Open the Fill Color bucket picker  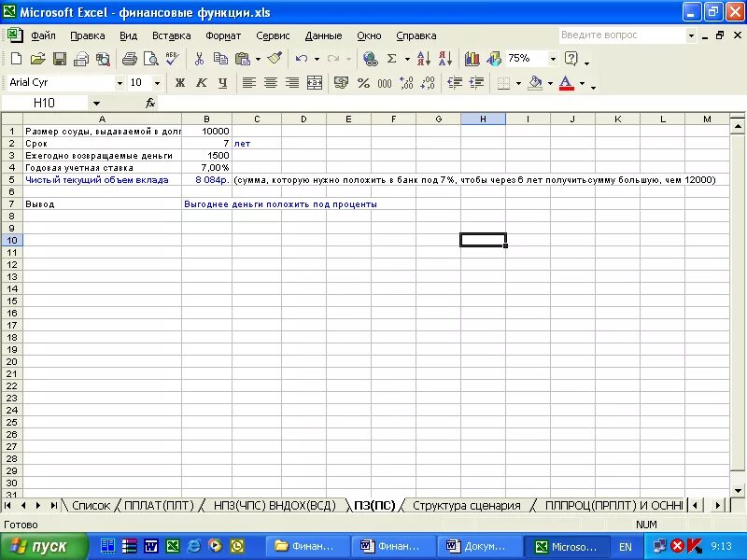coord(536,83)
